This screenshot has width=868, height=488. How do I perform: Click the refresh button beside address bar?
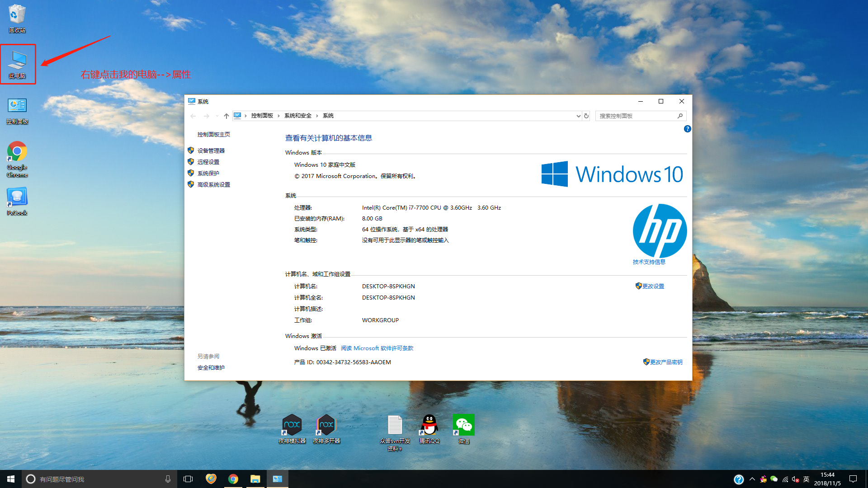(586, 116)
